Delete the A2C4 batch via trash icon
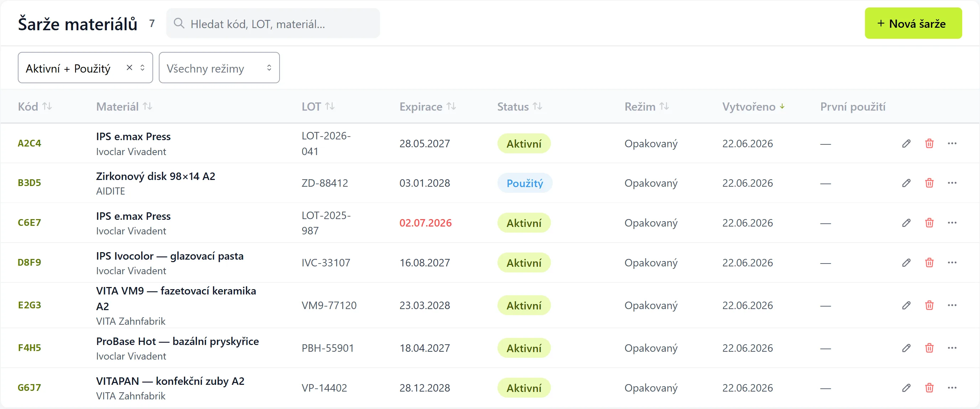This screenshot has width=980, height=409. click(929, 143)
